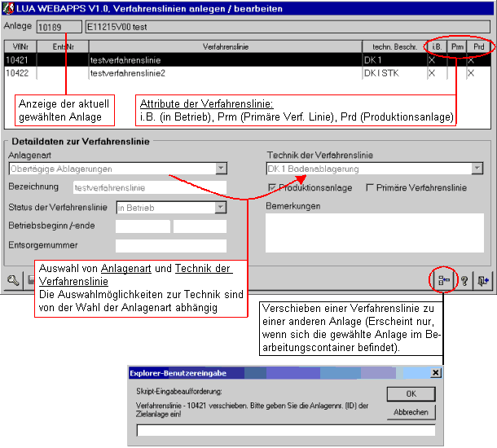Click the Entsorgernummer text field
This screenshot has width=497, height=448.
(x=170, y=246)
